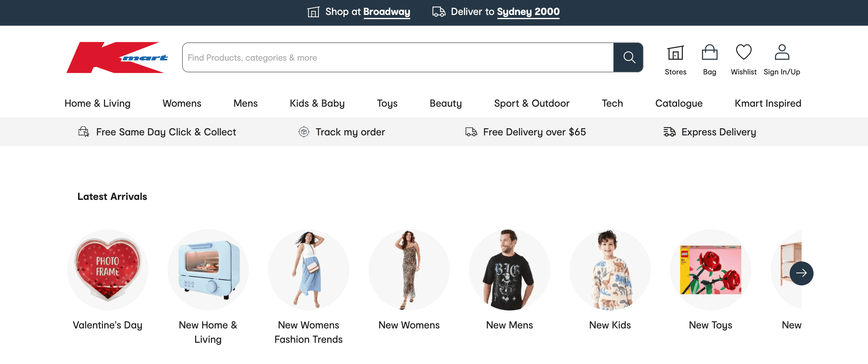Open the shopping Bag icon

click(x=709, y=53)
